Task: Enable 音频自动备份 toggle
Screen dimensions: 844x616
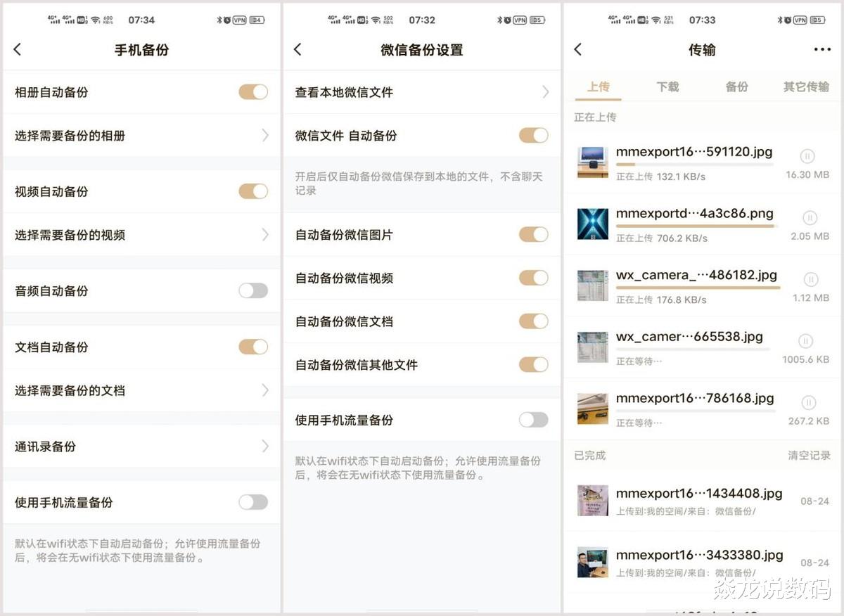Action: pos(252,290)
